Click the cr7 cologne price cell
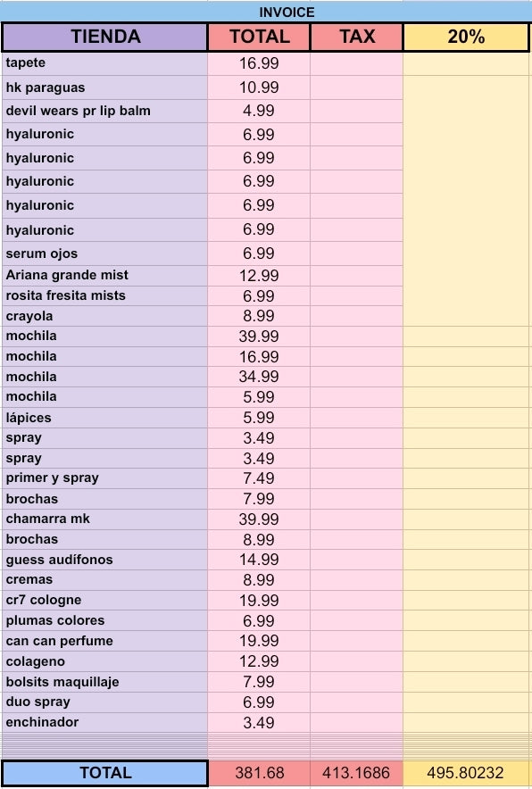 click(259, 601)
